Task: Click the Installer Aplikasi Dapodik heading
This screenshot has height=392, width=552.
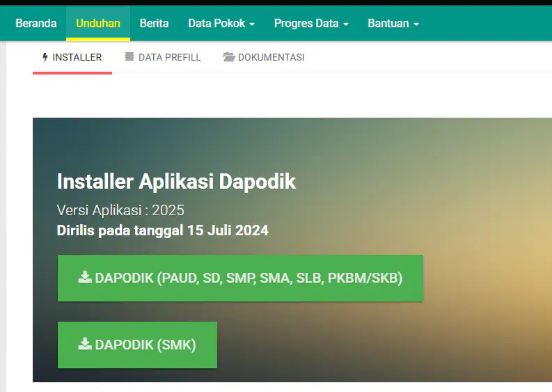Action: (176, 182)
